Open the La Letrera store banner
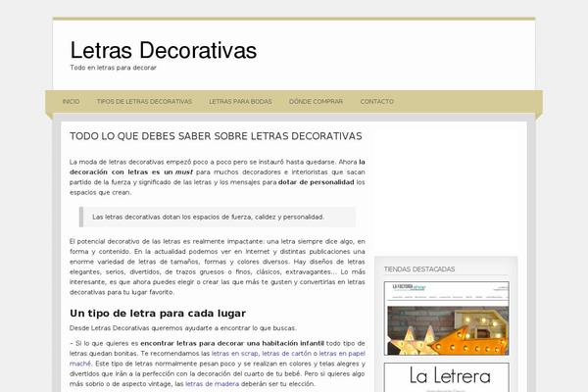This screenshot has height=392, width=588. (446, 377)
